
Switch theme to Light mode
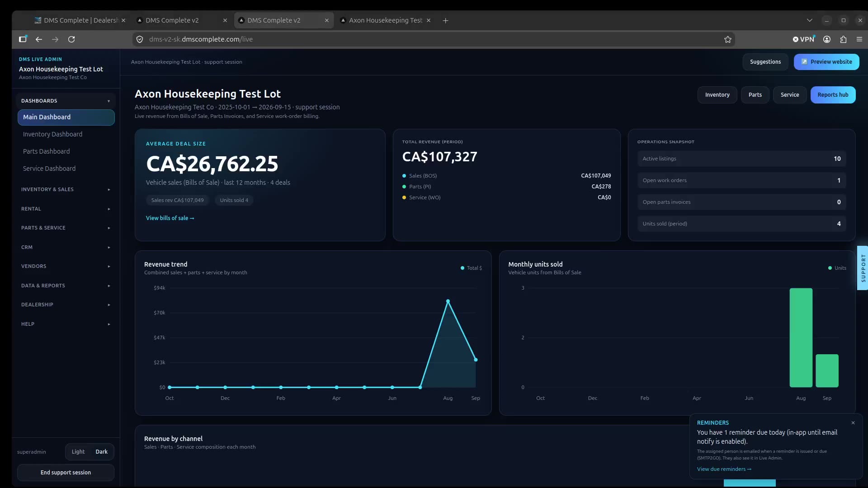78,452
